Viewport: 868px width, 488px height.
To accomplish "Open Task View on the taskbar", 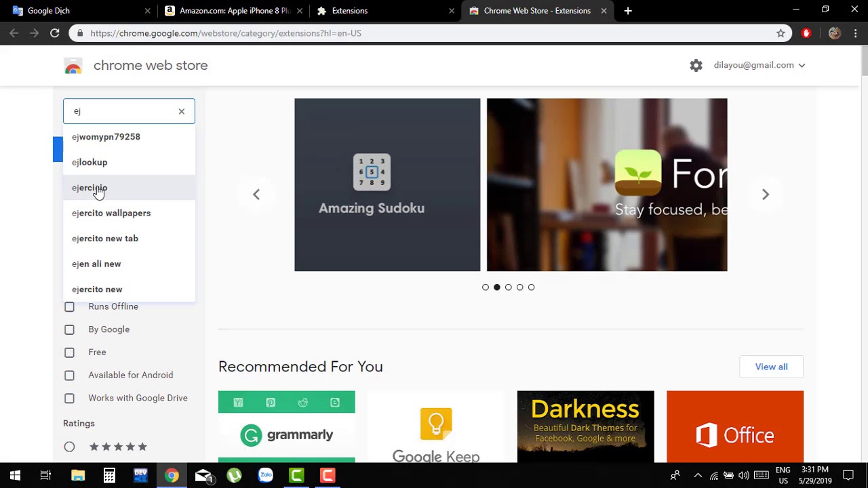I will tap(45, 475).
